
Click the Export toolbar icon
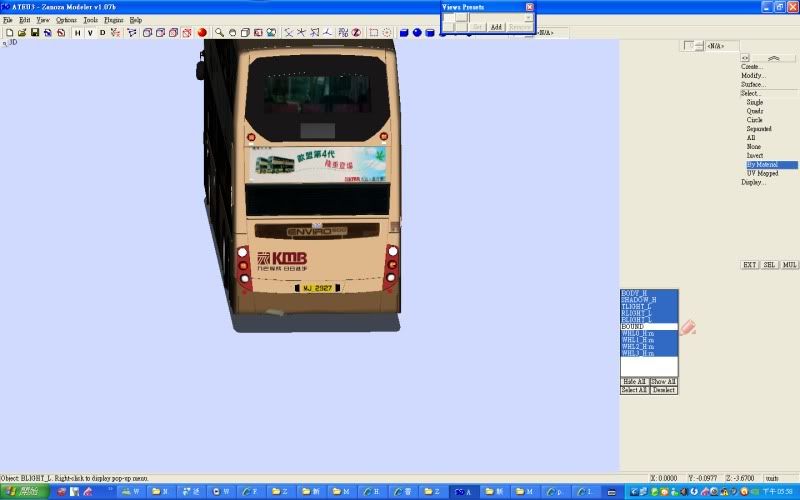pos(61,33)
